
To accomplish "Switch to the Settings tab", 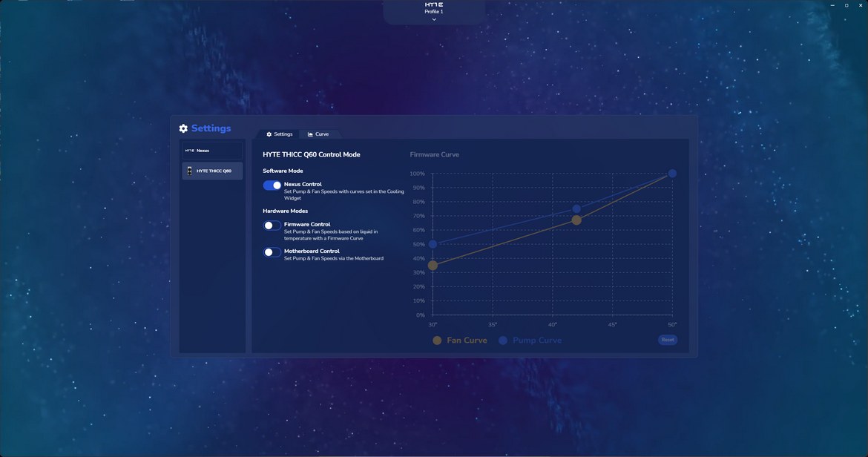I will coord(280,134).
